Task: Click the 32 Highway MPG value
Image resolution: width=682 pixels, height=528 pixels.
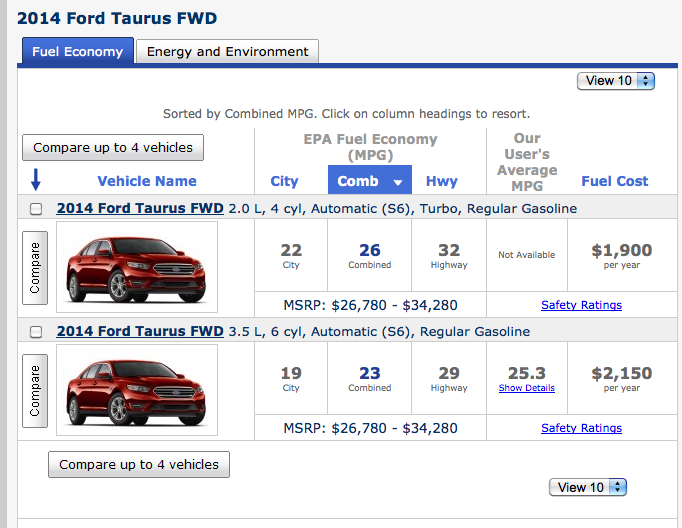Action: point(449,251)
